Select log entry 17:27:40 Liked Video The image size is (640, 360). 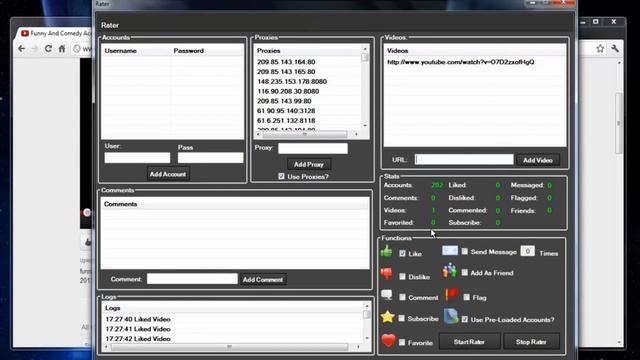(x=138, y=319)
